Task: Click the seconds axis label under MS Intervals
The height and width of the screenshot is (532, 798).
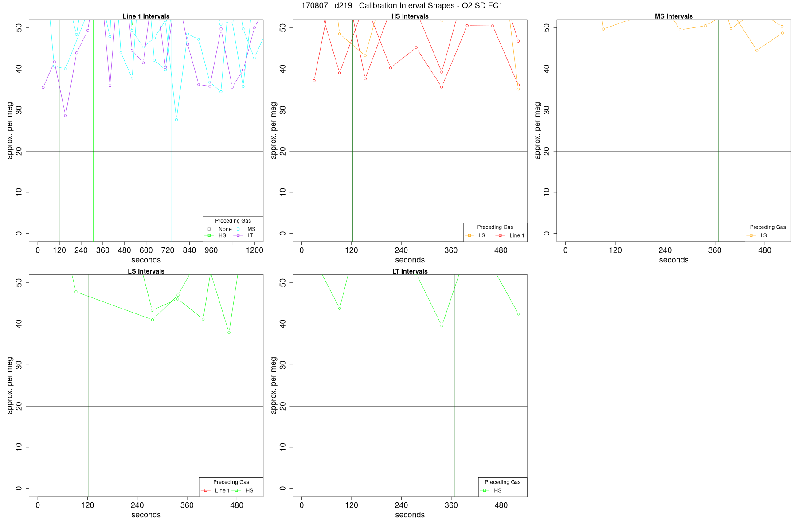Action: (674, 260)
